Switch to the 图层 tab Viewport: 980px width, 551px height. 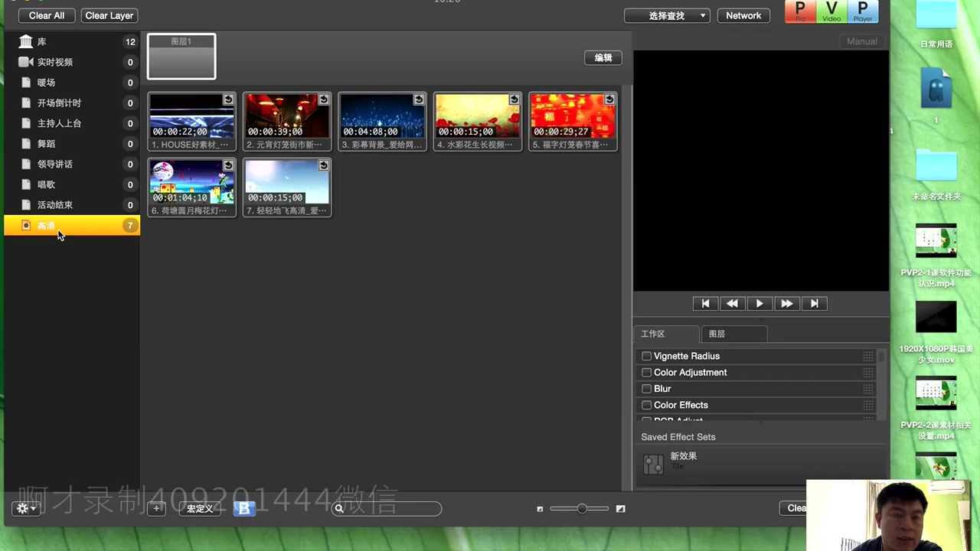tap(717, 334)
